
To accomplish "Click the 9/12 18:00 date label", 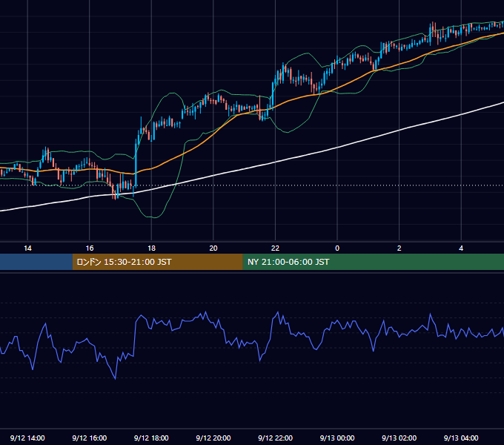I will 151,438.
